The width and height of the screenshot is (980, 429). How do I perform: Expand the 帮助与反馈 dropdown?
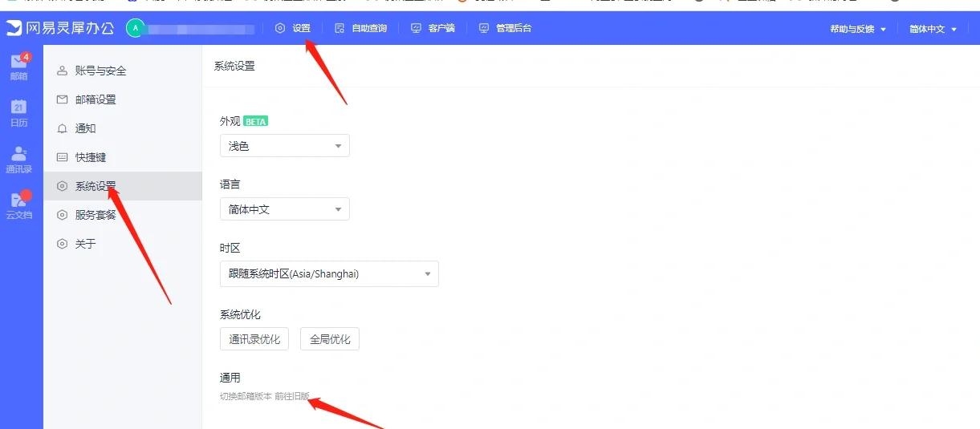(x=858, y=29)
